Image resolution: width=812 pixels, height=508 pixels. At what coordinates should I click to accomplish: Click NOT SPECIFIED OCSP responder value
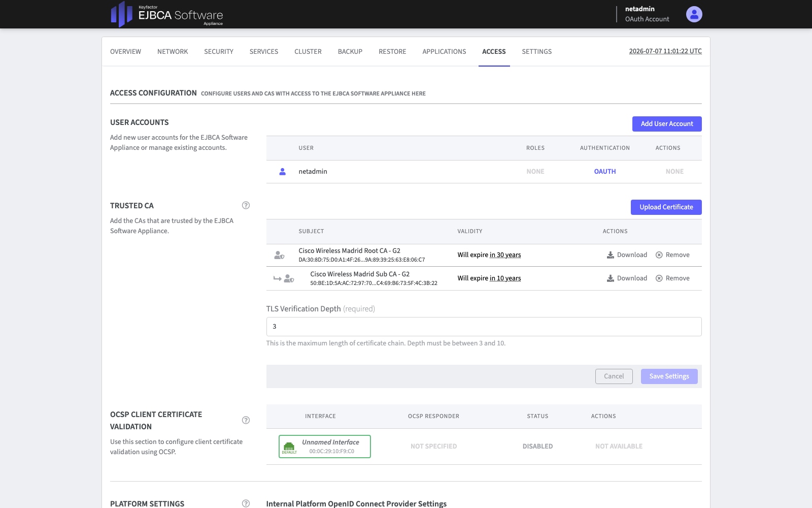(x=433, y=447)
